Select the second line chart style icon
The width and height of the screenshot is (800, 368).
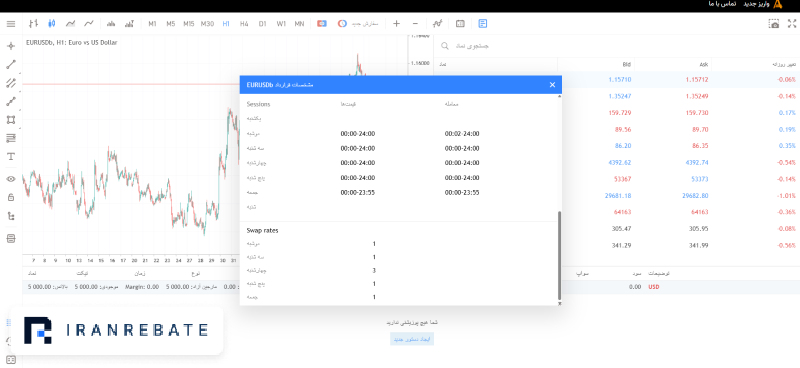point(89,23)
